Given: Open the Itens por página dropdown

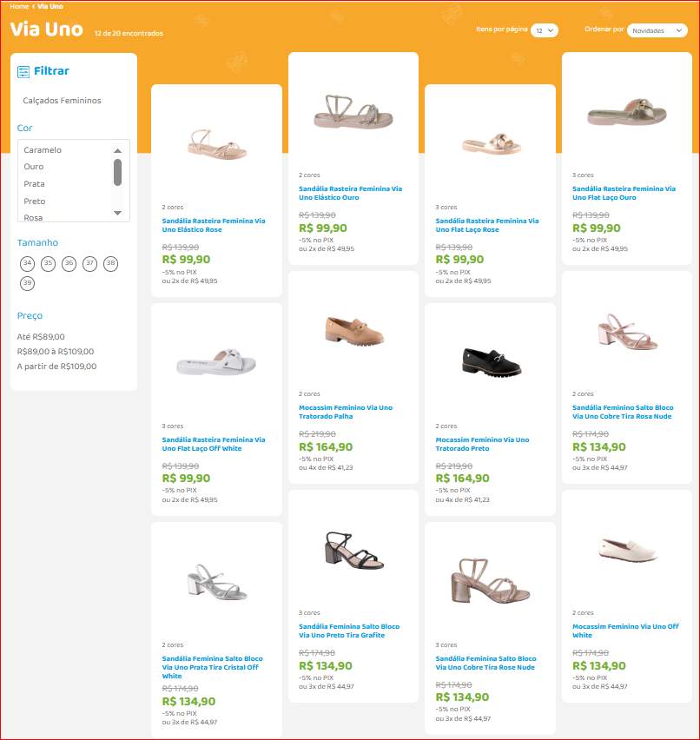Looking at the screenshot, I should [545, 30].
